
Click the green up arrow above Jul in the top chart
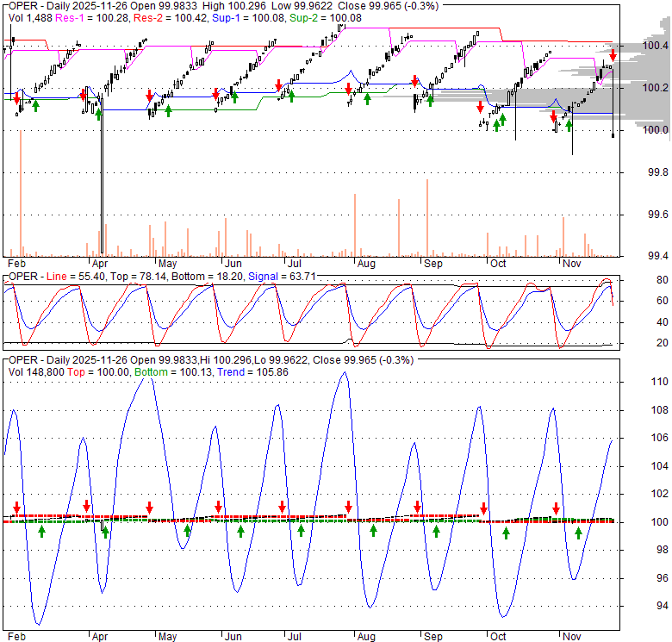(291, 96)
